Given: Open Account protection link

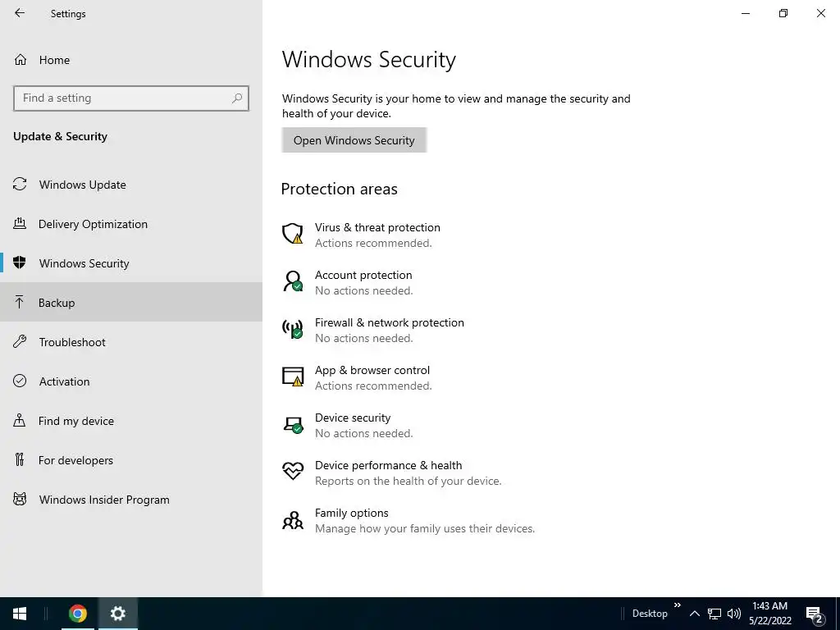Looking at the screenshot, I should (x=363, y=275).
